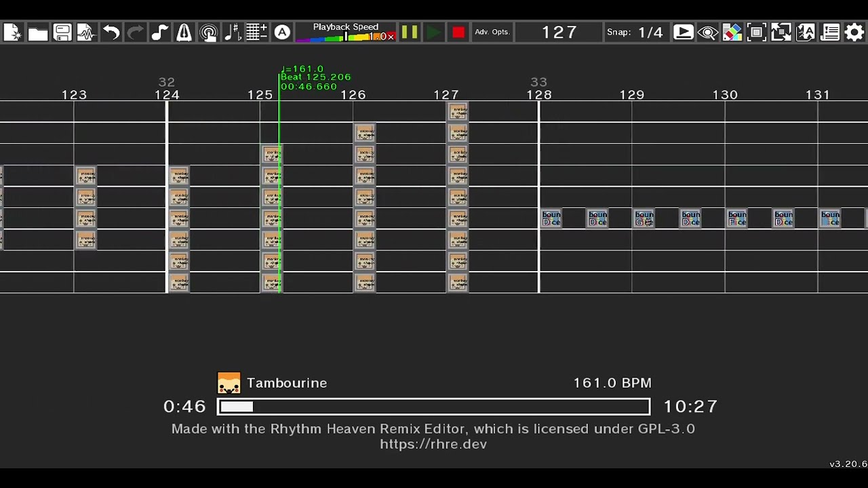
Task: Select the bounce cue starting at beat 130
Action: tap(737, 218)
